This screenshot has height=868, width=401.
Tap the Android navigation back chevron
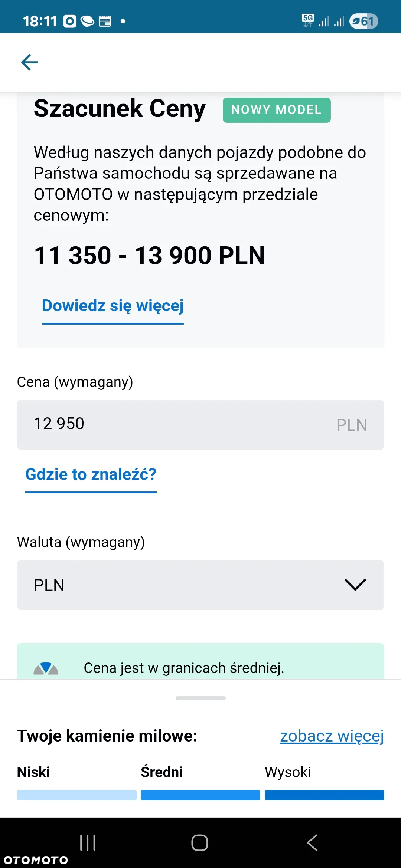coord(312,843)
